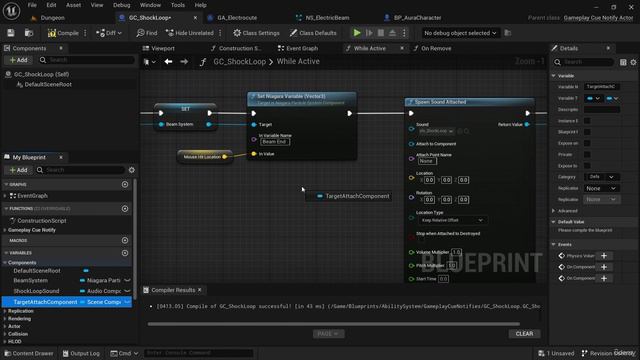The width and height of the screenshot is (640, 360).
Task: Save the current blueprint asset
Action: (11, 33)
